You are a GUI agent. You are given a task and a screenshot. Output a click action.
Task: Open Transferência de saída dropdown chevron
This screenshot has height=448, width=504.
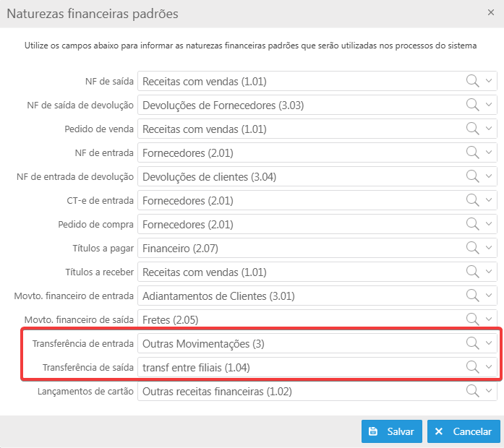pyautogui.click(x=490, y=367)
